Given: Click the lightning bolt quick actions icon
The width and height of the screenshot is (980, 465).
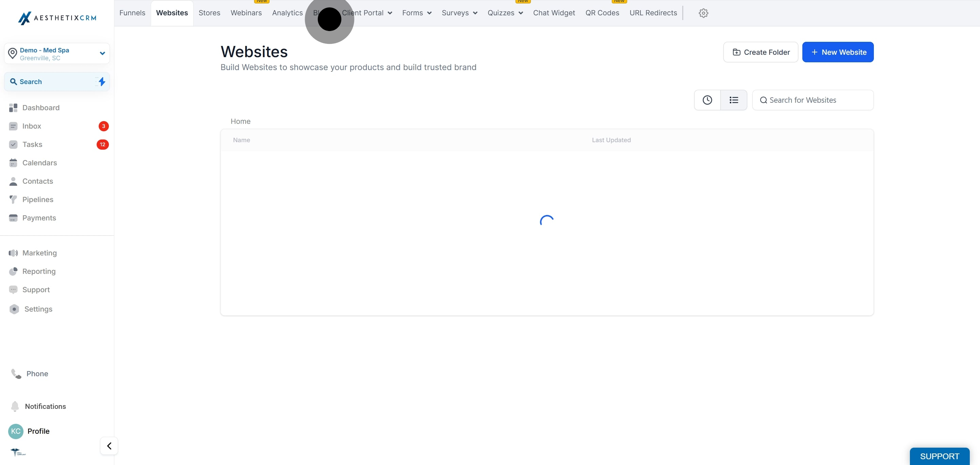Looking at the screenshot, I should click(x=102, y=81).
